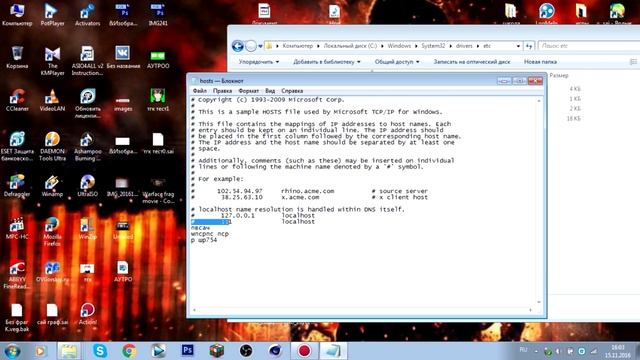The height and width of the screenshot is (360, 640).
Task: Launch CCleaner from the desktop
Action: click(17, 100)
